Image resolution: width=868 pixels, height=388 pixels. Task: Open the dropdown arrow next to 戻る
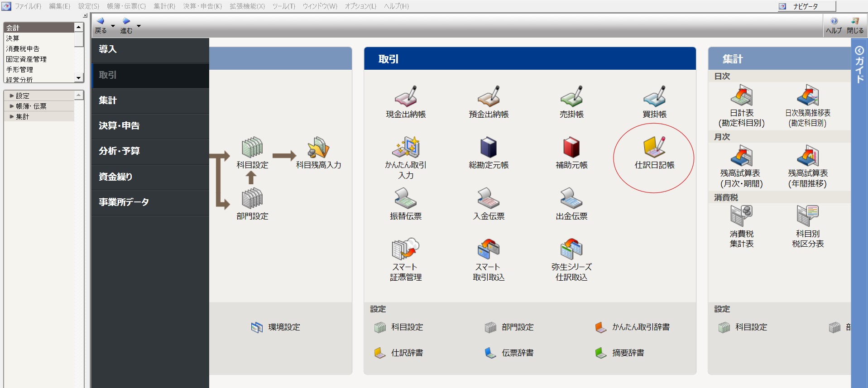(x=113, y=26)
